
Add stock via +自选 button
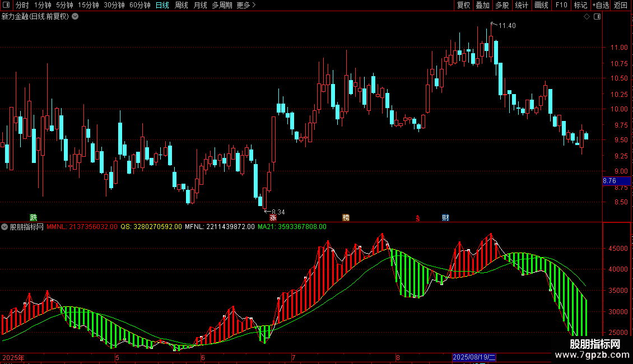[x=601, y=5]
